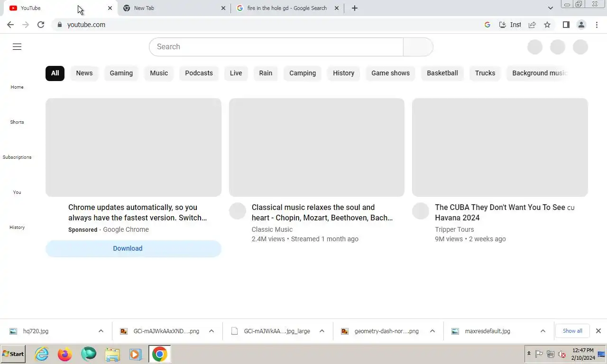The width and height of the screenshot is (607, 364).
Task: Click the Classical music video thumbnail
Action: coord(317,147)
